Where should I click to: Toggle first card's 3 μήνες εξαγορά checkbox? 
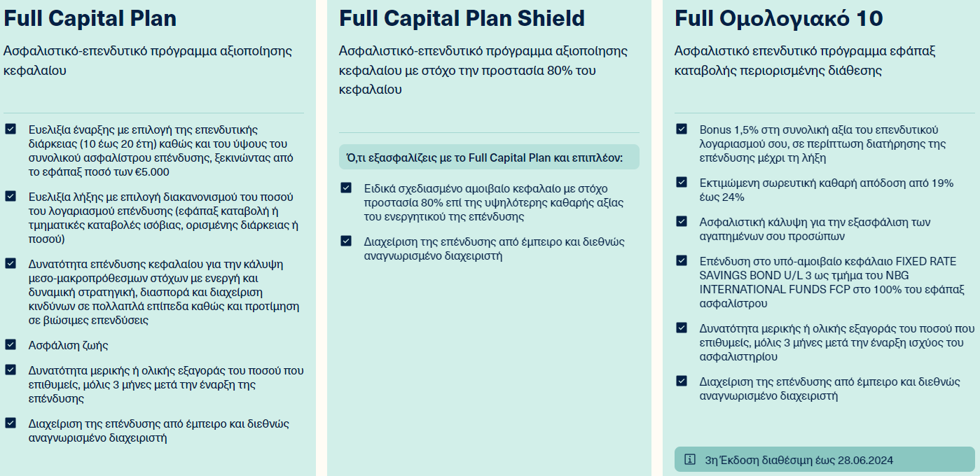click(10, 370)
